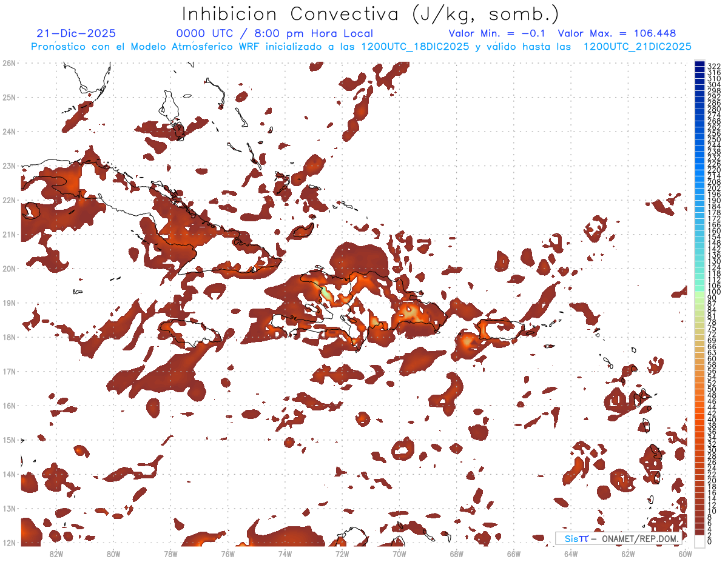Click the 82W longitude label
Screen dimensions: 728x562
tap(56, 554)
